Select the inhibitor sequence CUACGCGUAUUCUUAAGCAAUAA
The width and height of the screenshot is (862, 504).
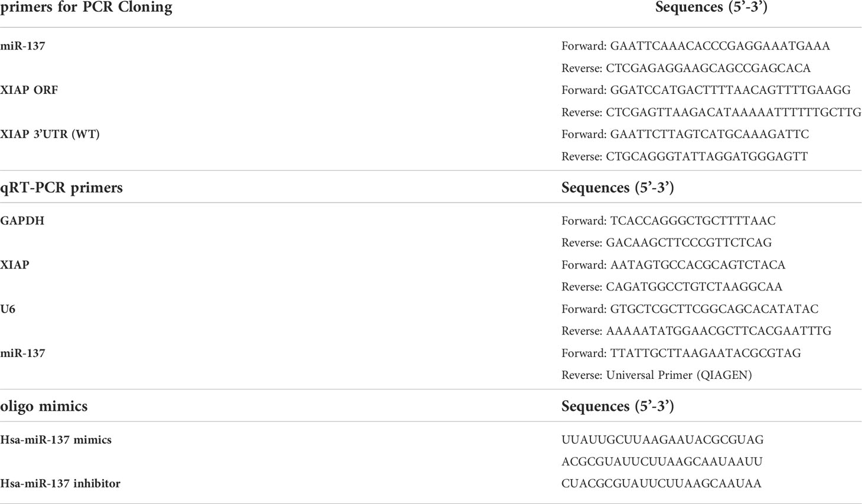pyautogui.click(x=661, y=484)
